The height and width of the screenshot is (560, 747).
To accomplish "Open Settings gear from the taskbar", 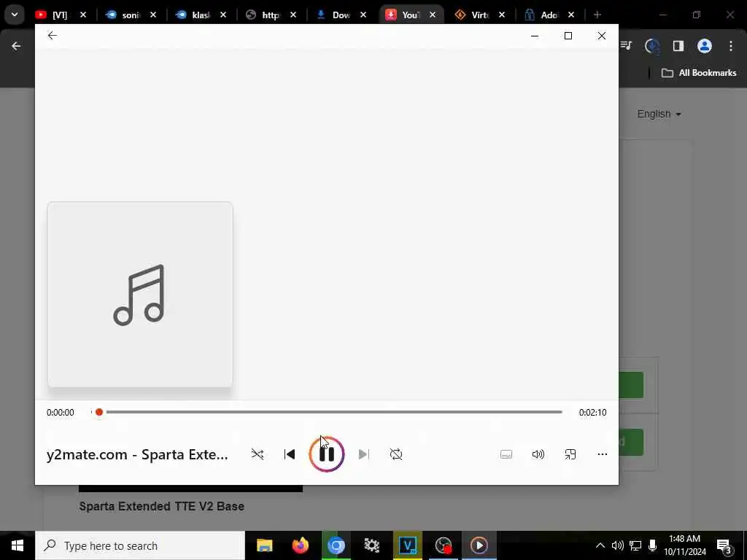I will click(x=371, y=545).
